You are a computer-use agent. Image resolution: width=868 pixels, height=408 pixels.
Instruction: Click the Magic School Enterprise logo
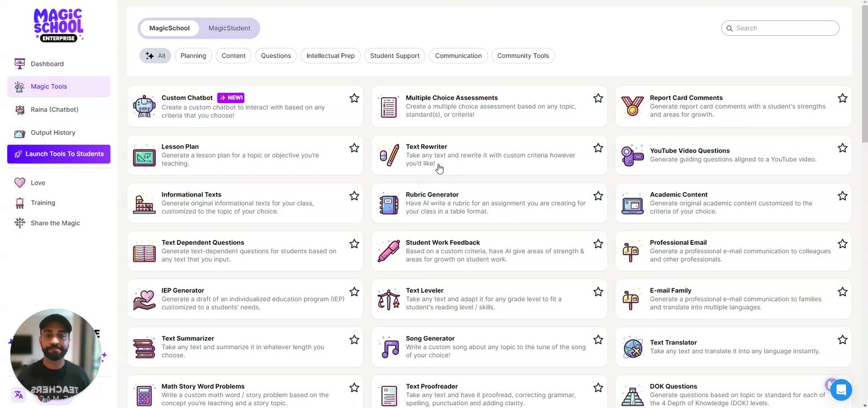(58, 25)
